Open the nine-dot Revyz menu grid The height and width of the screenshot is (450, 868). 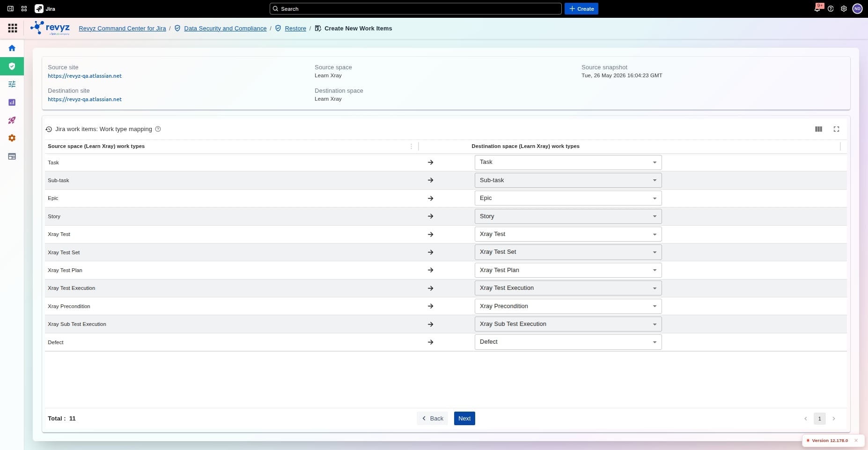tap(13, 28)
